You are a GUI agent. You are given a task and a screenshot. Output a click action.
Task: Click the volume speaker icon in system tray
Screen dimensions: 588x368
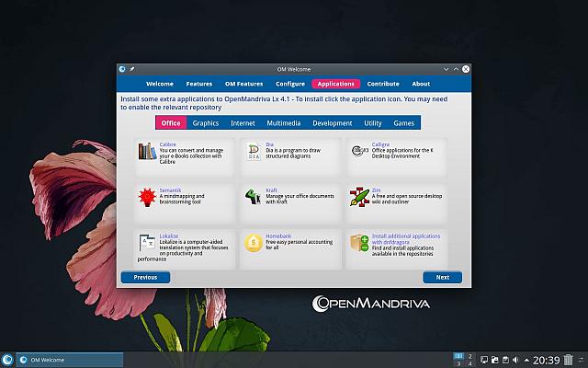click(x=515, y=359)
